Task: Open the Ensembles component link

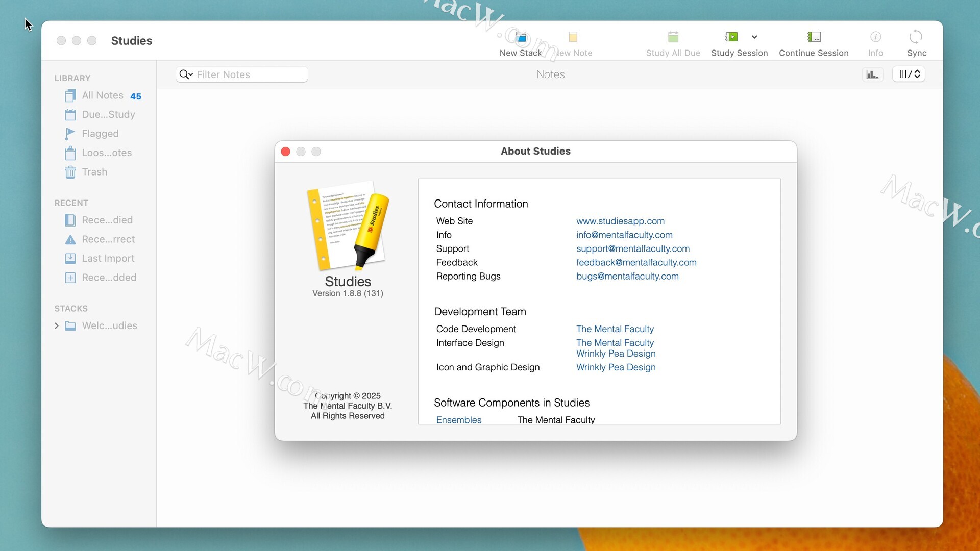Action: point(458,420)
